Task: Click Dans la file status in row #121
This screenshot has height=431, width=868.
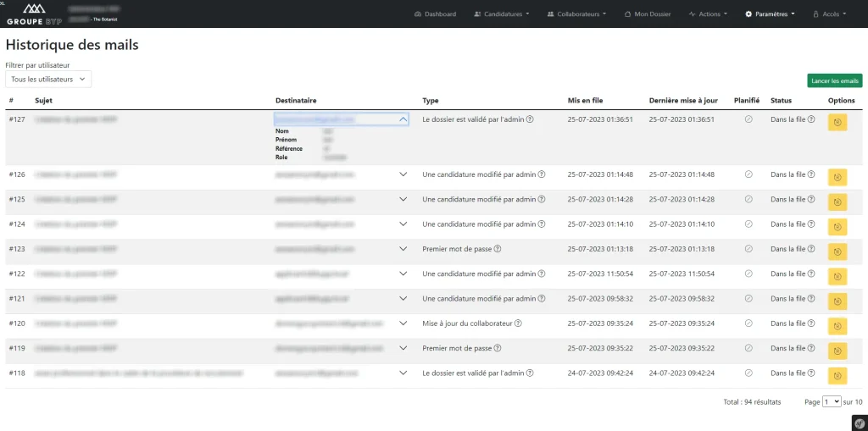Action: [x=787, y=298]
